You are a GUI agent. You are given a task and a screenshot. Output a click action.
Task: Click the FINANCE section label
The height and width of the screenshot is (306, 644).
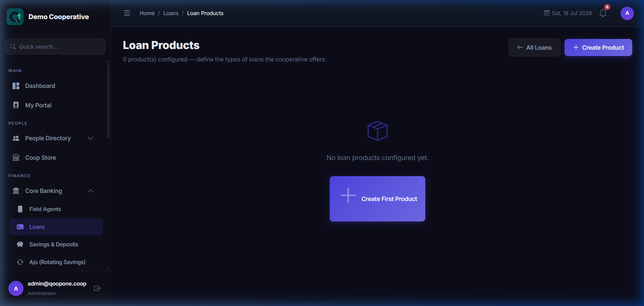(x=19, y=176)
